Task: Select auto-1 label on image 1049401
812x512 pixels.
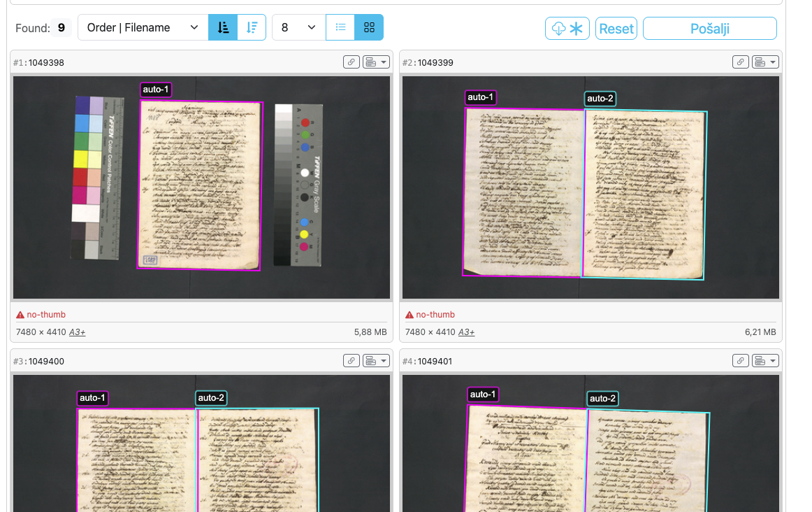Action: tap(483, 394)
